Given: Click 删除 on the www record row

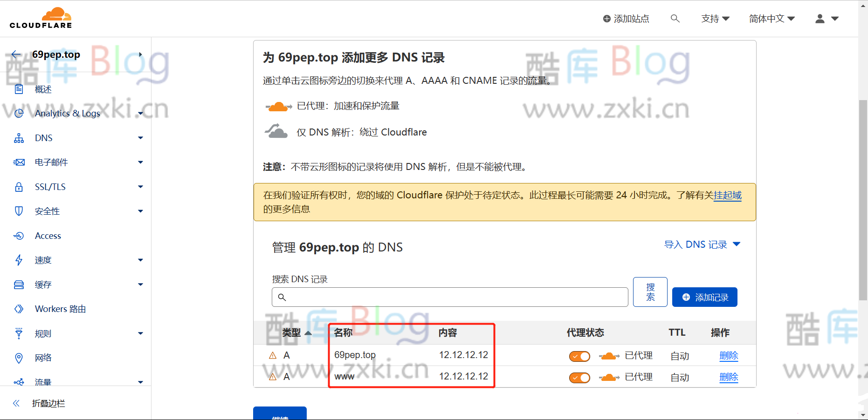Looking at the screenshot, I should pos(729,377).
